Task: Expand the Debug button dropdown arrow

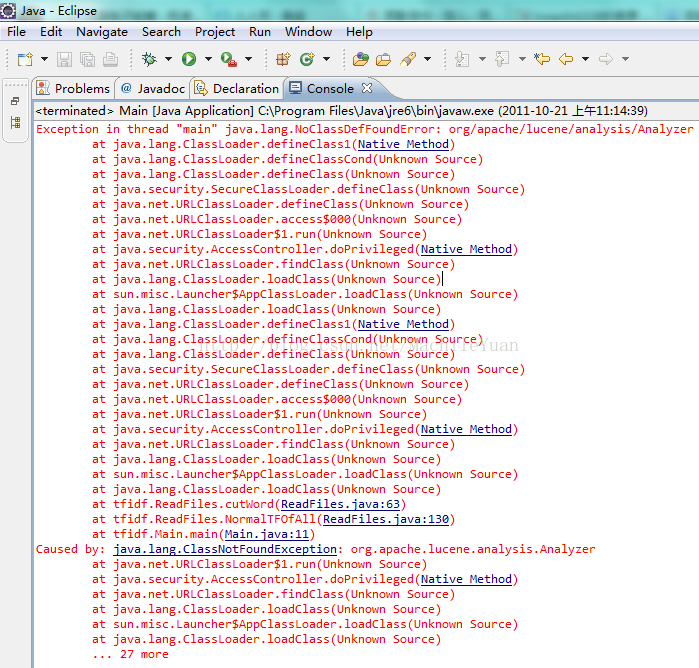Action: [168, 60]
